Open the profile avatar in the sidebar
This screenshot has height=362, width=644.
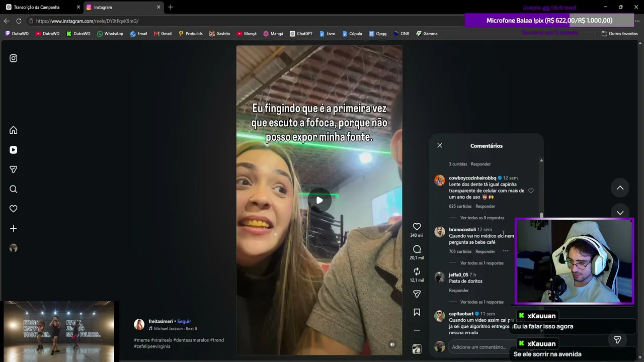pyautogui.click(x=14, y=248)
